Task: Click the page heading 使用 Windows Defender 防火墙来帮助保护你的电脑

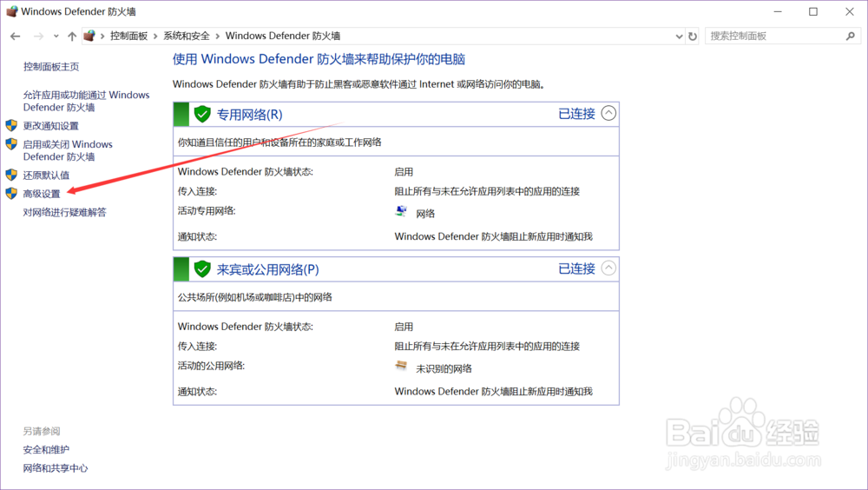Action: tap(319, 59)
